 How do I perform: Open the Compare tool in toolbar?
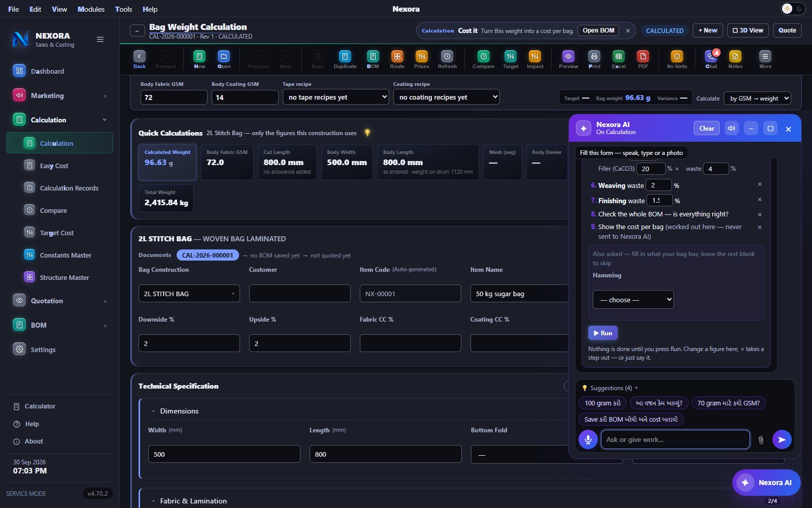pyautogui.click(x=483, y=59)
